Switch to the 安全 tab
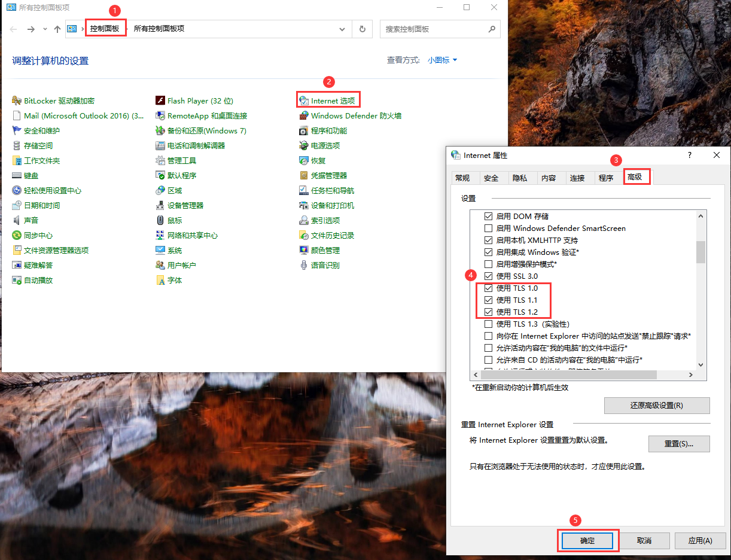Screen dimensions: 731x560 click(491, 178)
